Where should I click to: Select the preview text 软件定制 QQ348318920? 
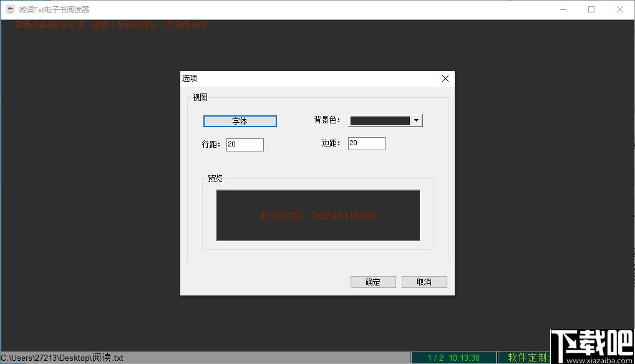(x=318, y=216)
